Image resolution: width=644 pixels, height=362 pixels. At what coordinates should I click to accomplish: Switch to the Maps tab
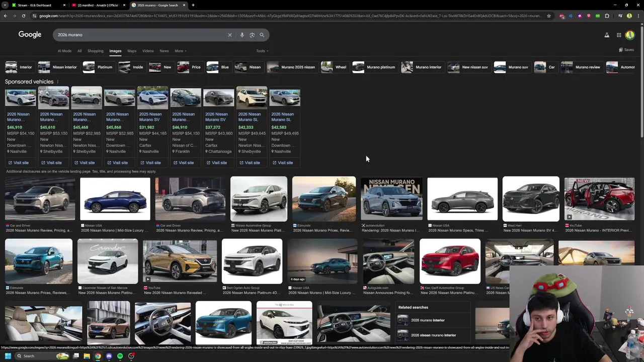point(132,51)
